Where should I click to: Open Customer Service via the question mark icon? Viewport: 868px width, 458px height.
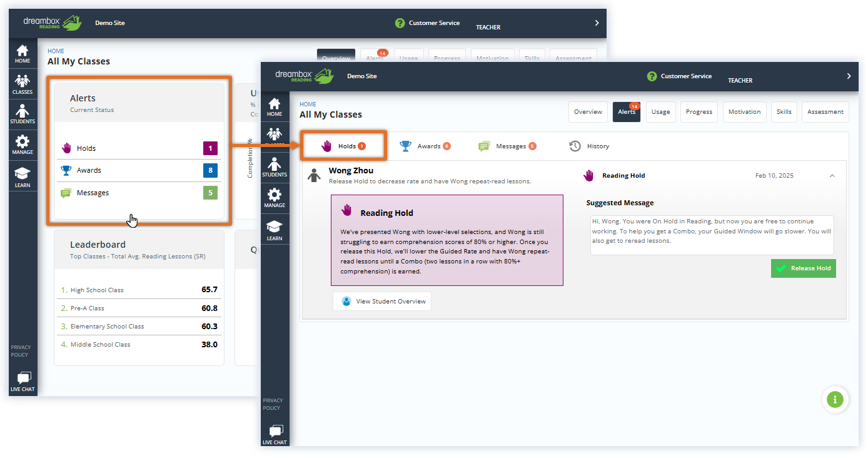click(x=652, y=76)
